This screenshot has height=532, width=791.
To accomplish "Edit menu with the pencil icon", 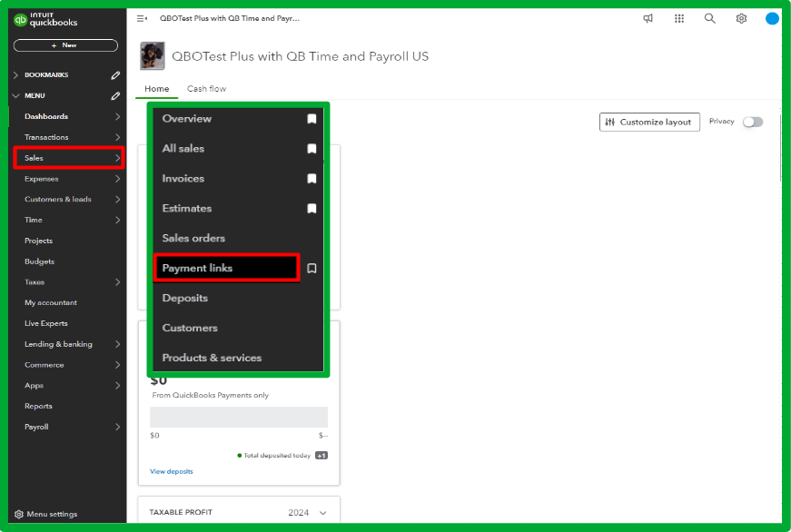I will [x=115, y=96].
